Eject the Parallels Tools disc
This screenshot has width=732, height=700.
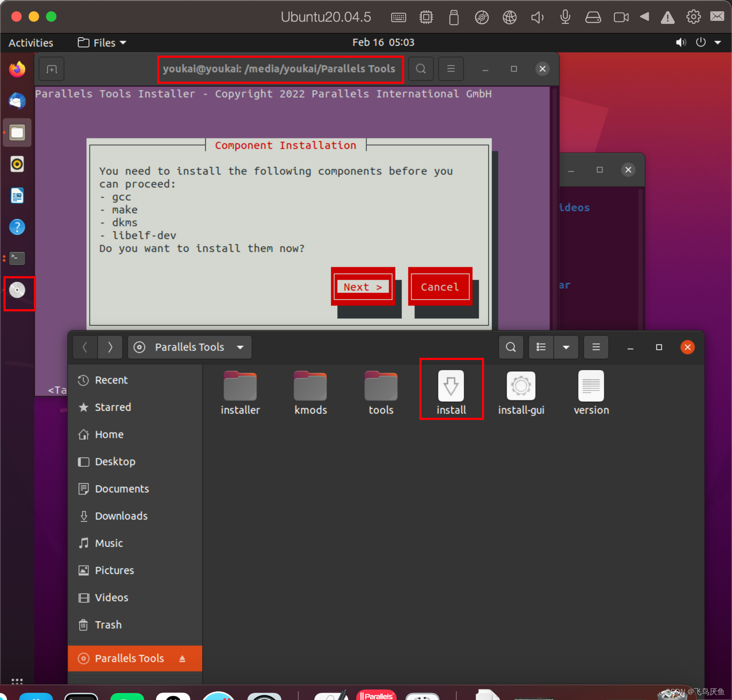[182, 659]
